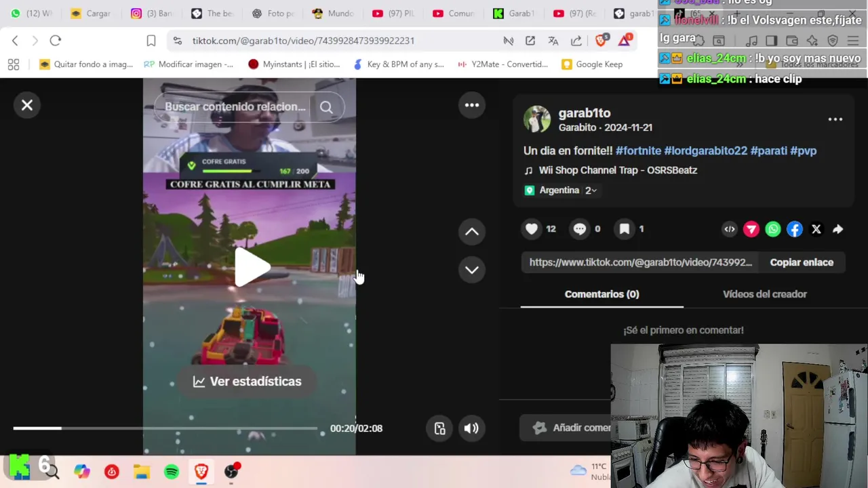
Task: Reload the page
Action: click(x=56, y=41)
